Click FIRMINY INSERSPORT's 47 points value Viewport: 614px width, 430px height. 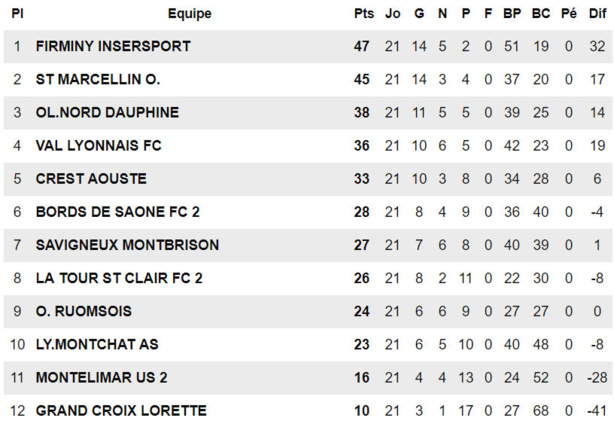362,46
